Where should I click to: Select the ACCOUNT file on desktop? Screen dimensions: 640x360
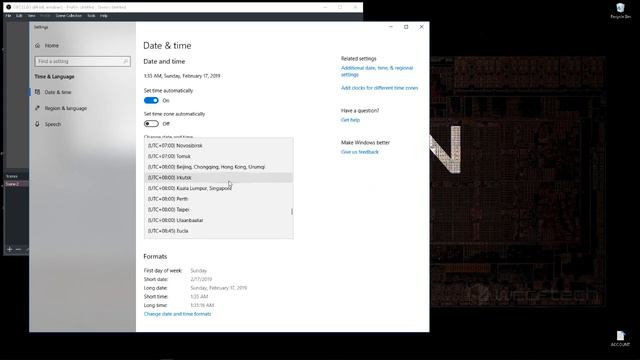click(620, 339)
